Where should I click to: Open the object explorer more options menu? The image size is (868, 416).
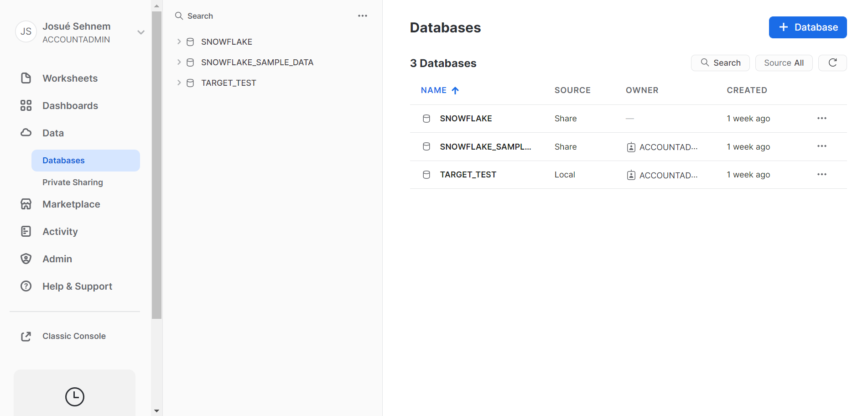click(363, 16)
